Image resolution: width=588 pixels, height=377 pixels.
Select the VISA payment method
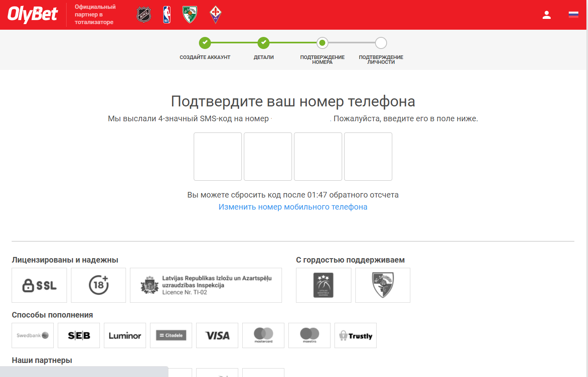[217, 335]
